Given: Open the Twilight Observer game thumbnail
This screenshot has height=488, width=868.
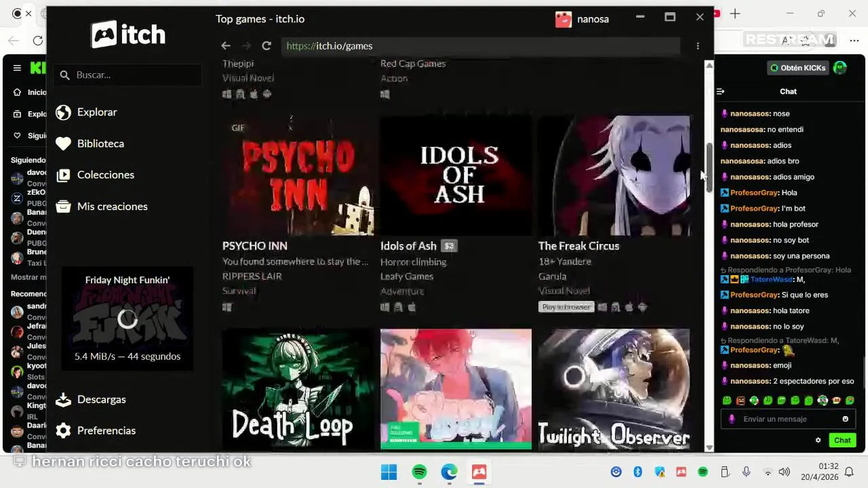Looking at the screenshot, I should tap(614, 388).
